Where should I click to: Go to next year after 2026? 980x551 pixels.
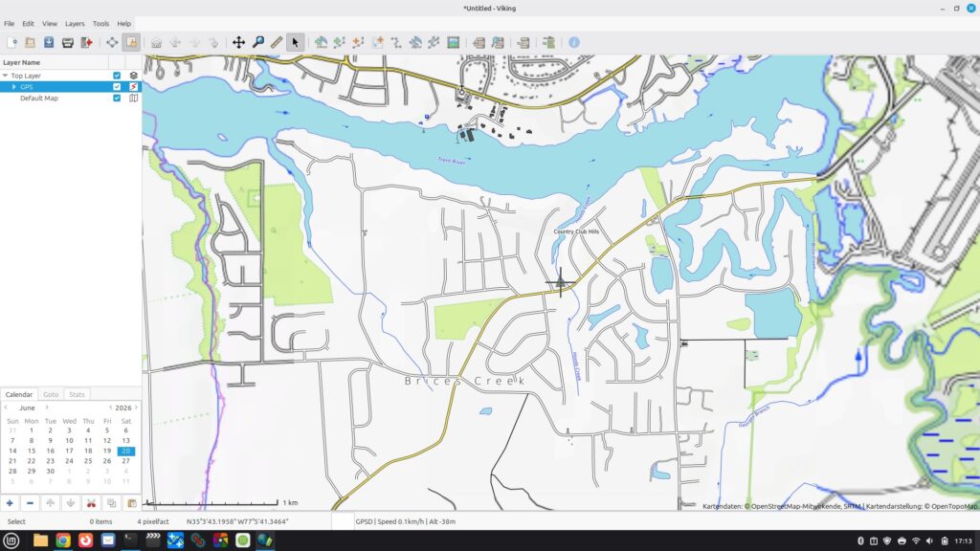point(136,408)
